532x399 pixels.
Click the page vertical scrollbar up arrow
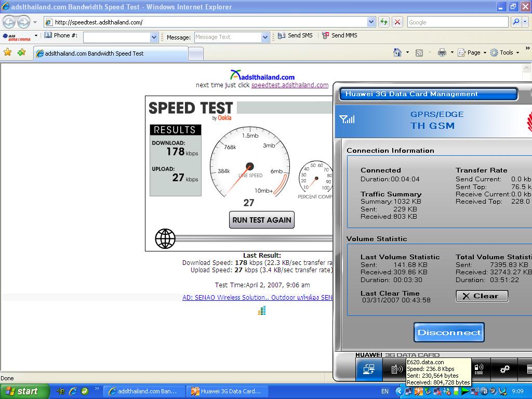pos(526,68)
